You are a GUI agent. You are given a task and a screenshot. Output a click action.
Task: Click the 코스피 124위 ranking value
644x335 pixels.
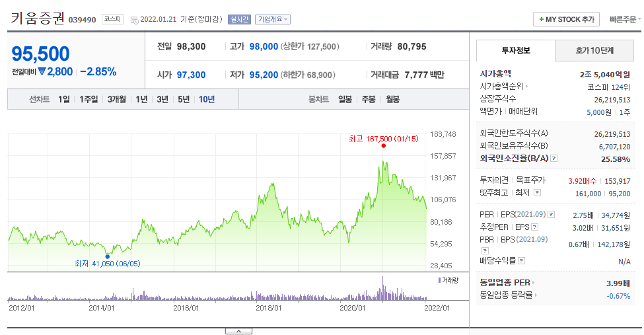tap(609, 87)
